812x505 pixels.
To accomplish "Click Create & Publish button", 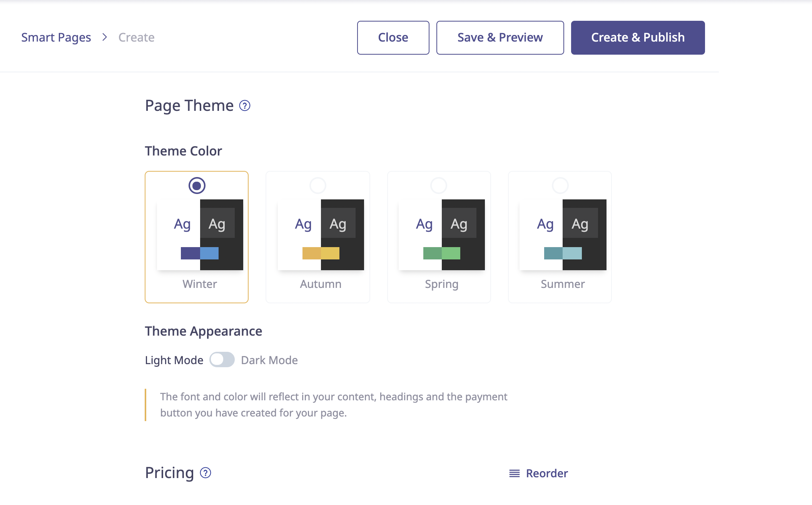I will 638,38.
